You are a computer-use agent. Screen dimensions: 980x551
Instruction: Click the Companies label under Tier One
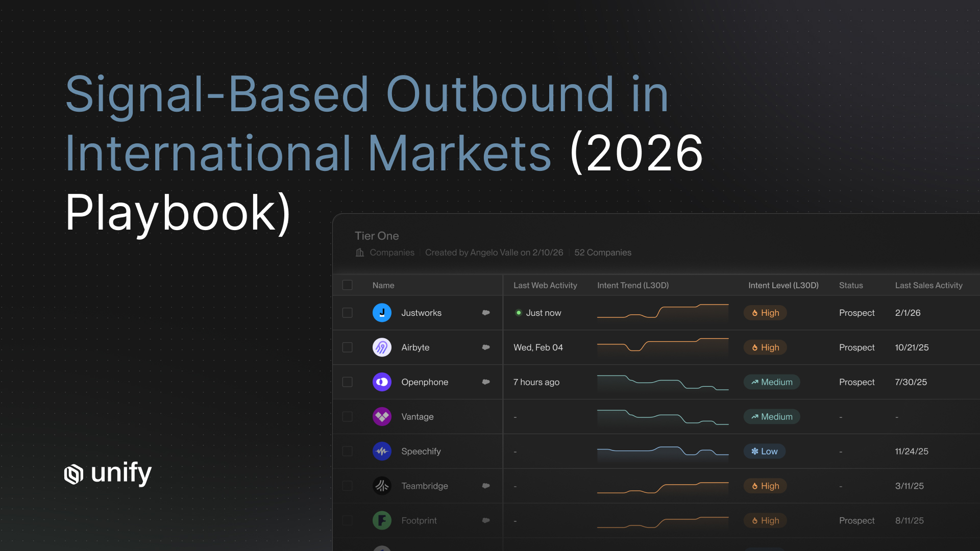click(x=392, y=253)
